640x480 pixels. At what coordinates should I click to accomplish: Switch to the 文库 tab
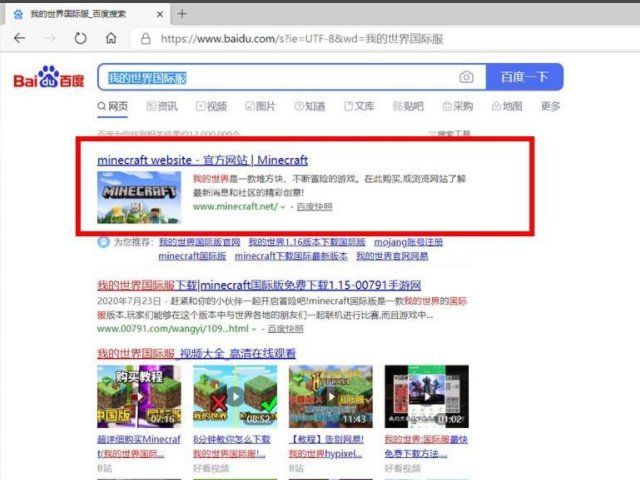click(x=359, y=107)
